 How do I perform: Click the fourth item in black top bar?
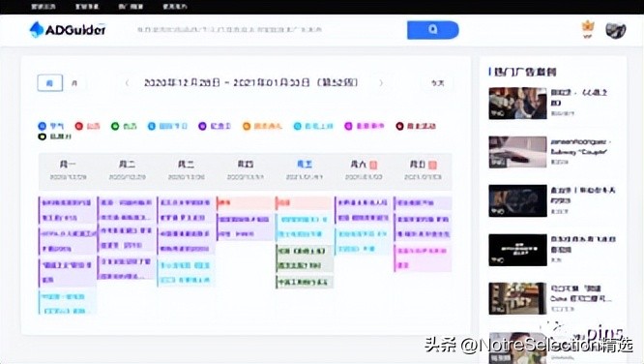175,7
